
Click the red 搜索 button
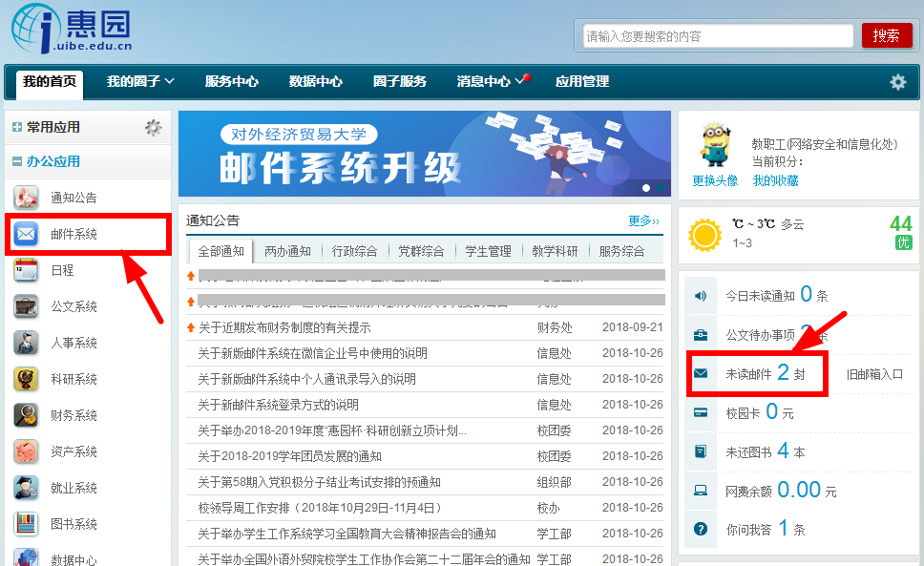point(886,35)
